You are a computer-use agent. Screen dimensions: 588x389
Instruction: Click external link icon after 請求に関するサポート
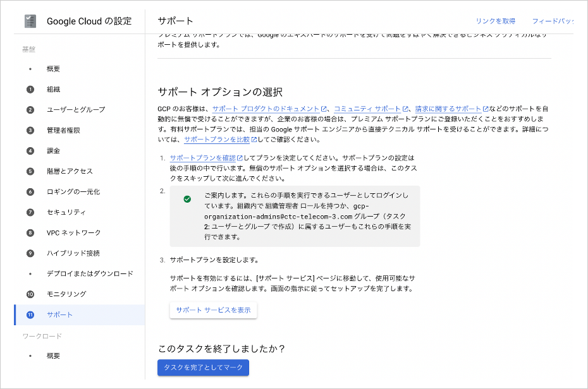pyautogui.click(x=486, y=109)
